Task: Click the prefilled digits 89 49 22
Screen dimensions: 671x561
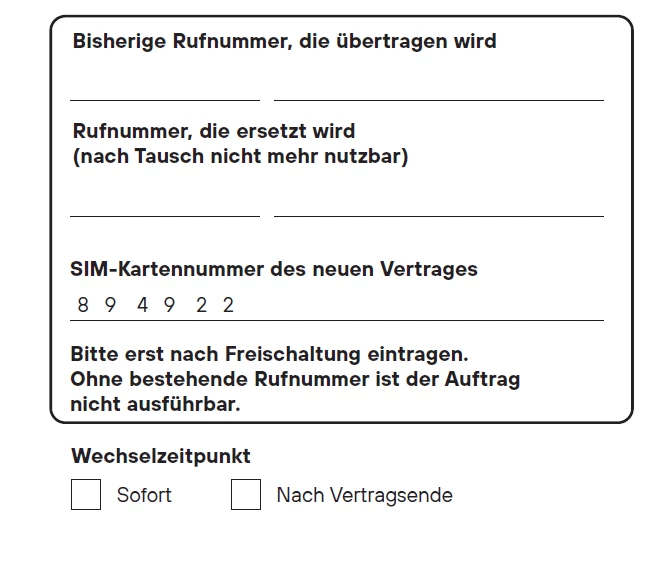Action: [x=155, y=305]
